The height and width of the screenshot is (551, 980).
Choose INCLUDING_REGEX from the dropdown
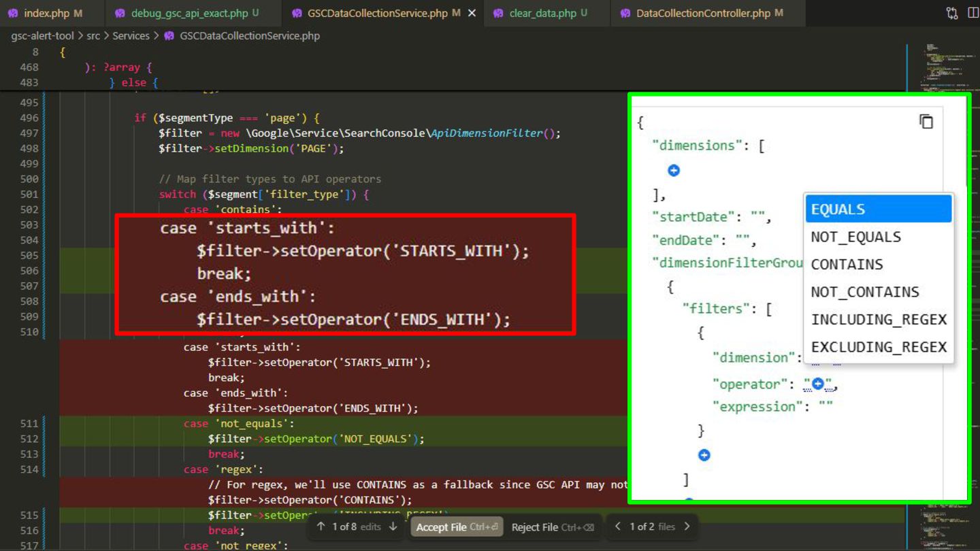[879, 319]
